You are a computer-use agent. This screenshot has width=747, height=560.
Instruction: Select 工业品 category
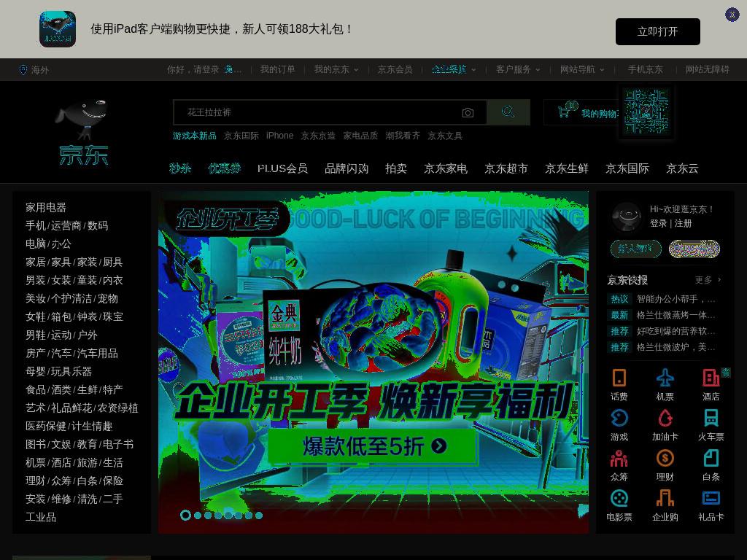[x=41, y=517]
